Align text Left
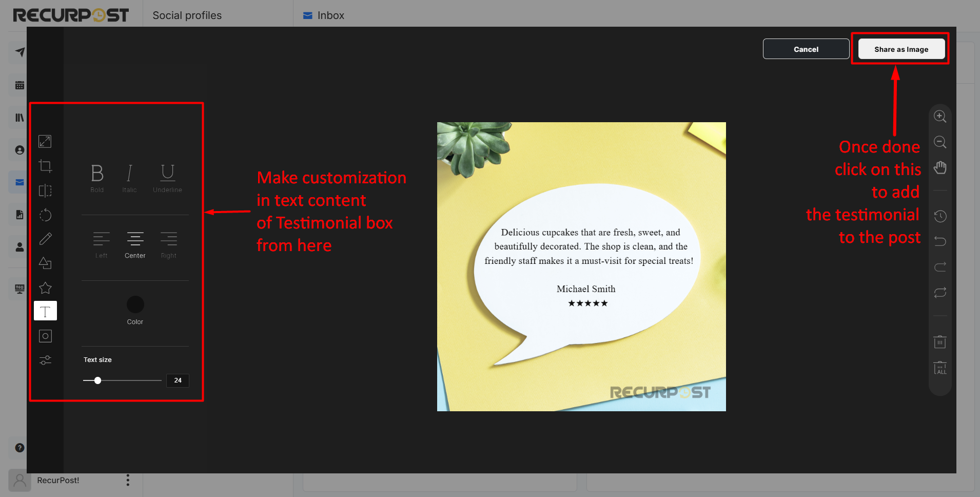 point(102,245)
